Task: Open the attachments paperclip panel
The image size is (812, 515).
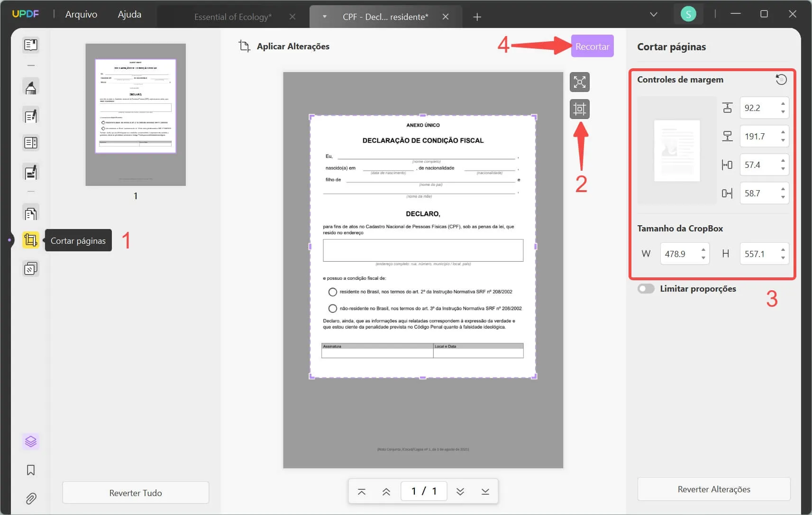Action: (30, 498)
